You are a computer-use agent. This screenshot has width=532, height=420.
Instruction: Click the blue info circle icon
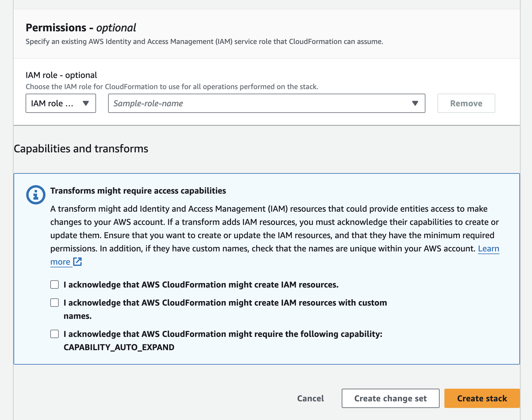click(x=36, y=195)
